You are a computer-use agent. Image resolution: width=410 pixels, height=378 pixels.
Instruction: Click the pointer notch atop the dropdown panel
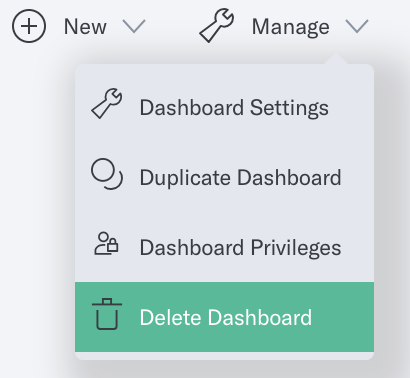[x=336, y=59]
